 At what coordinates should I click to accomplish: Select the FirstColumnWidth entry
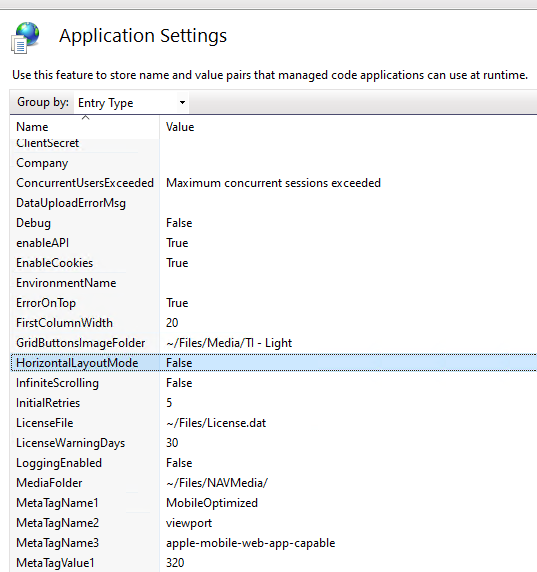(x=64, y=323)
